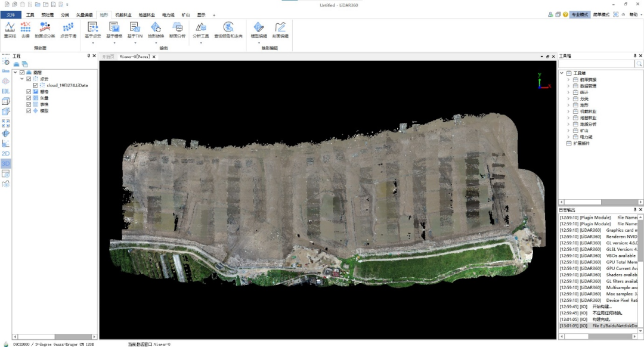This screenshot has height=347, width=644.
Task: Open the 文件 file menu
Action: [x=11, y=15]
